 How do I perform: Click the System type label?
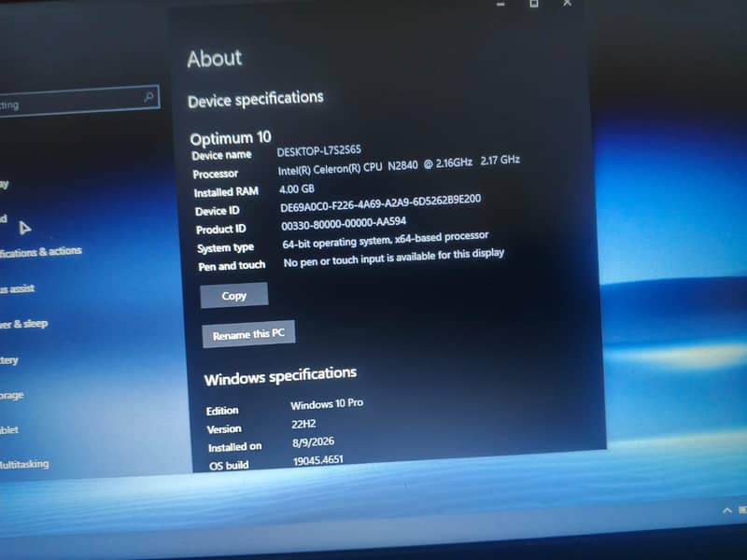tap(225, 248)
